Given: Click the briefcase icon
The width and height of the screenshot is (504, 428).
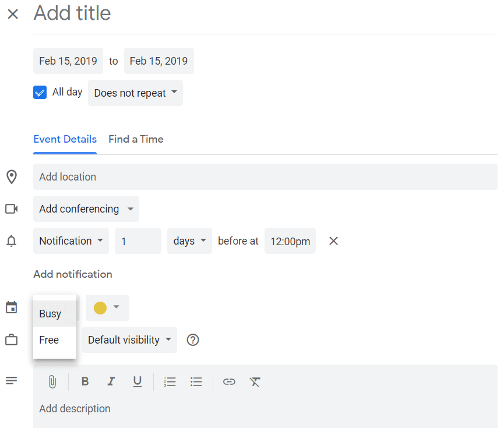Looking at the screenshot, I should (x=12, y=340).
